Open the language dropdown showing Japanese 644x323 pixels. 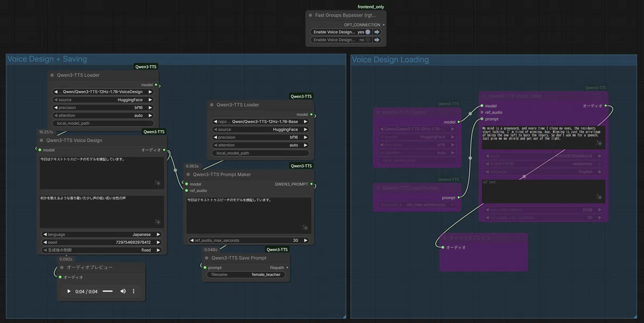pos(102,234)
